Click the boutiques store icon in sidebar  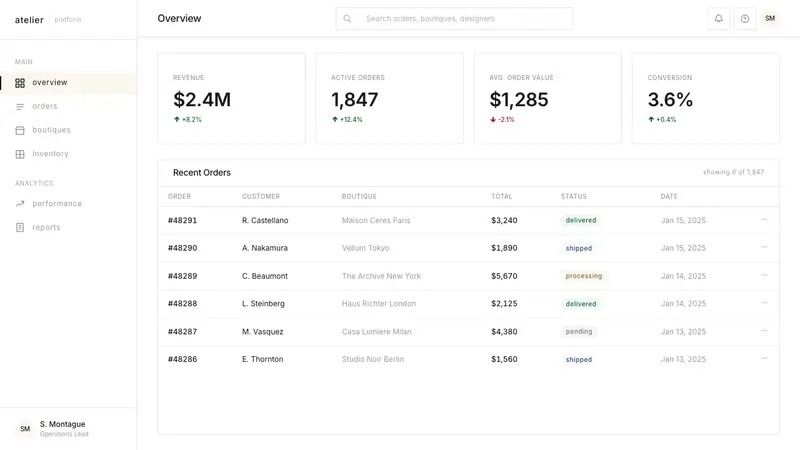(20, 130)
